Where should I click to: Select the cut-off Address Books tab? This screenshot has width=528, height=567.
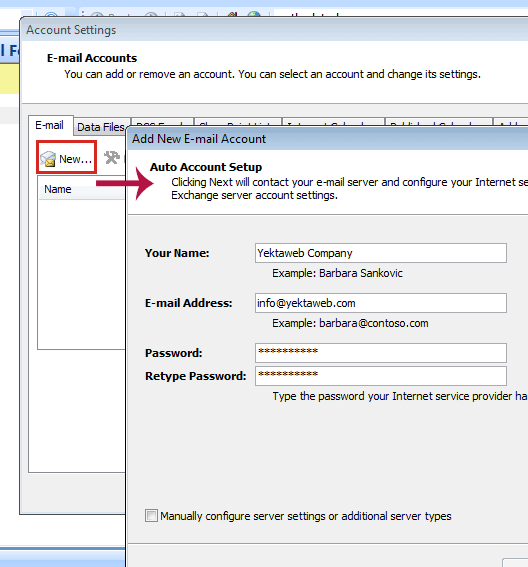click(510, 122)
